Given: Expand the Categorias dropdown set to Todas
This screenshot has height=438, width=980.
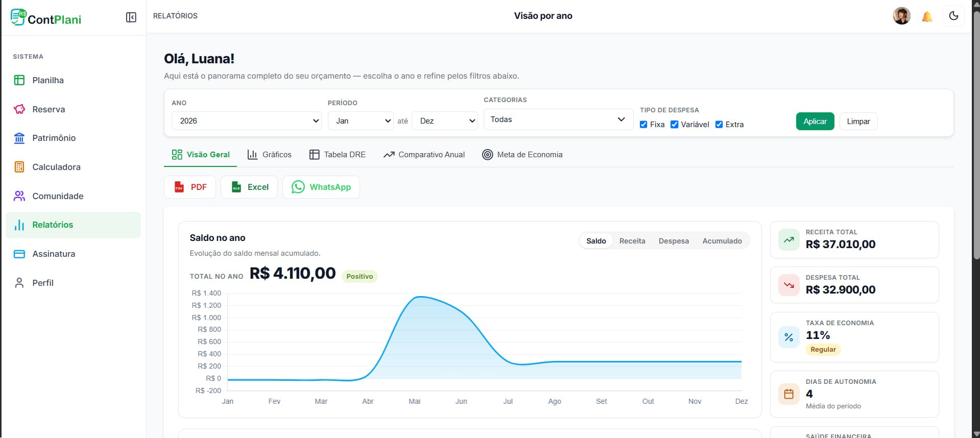Looking at the screenshot, I should [x=558, y=119].
